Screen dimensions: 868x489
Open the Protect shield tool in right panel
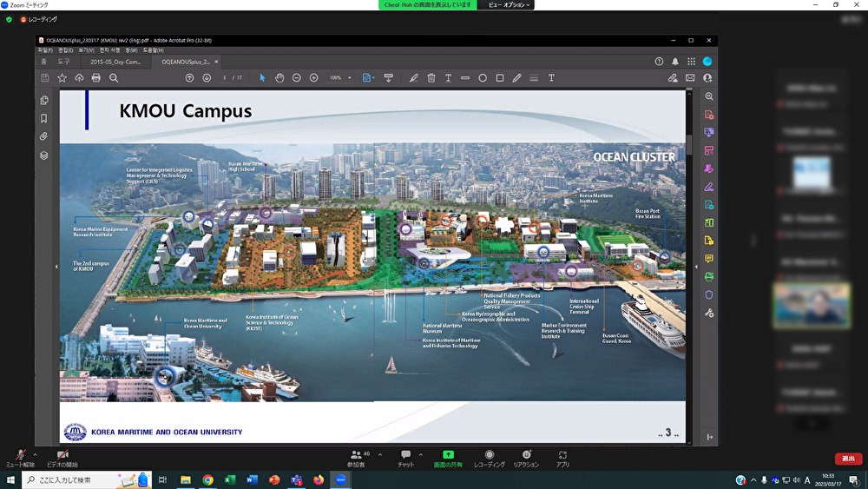[x=708, y=294]
